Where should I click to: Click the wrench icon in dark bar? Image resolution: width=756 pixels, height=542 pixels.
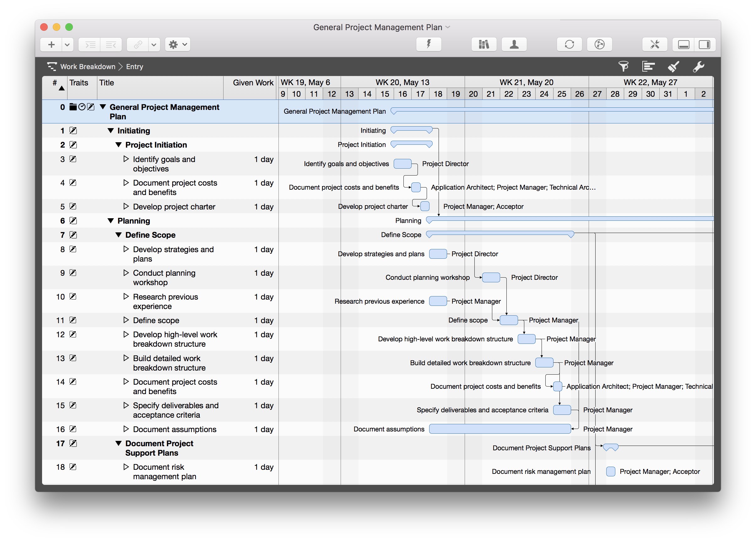click(698, 66)
